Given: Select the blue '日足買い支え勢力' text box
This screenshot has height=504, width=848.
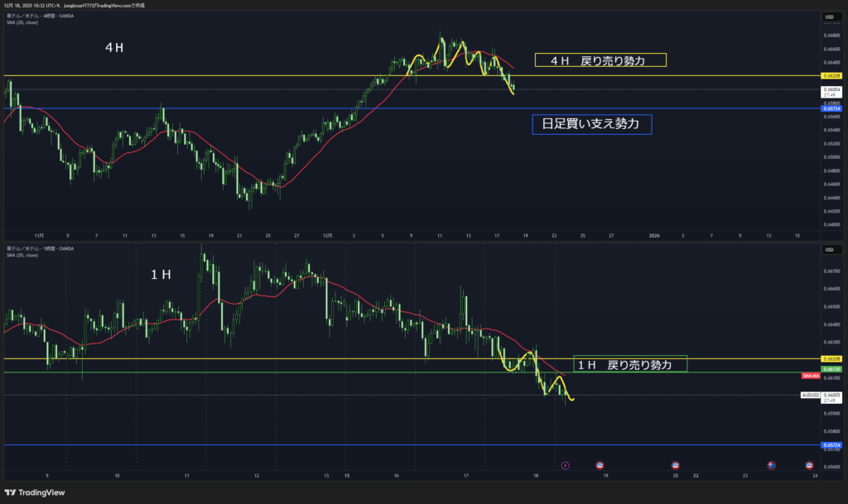Looking at the screenshot, I should tap(591, 124).
